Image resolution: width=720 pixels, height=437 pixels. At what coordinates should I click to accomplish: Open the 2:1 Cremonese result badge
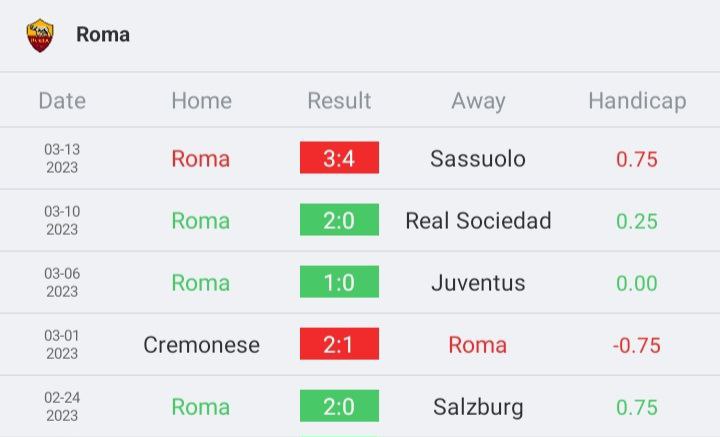[339, 344]
